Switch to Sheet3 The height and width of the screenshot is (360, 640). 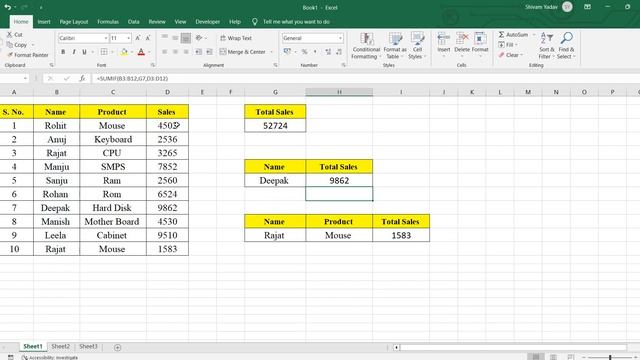tap(88, 346)
